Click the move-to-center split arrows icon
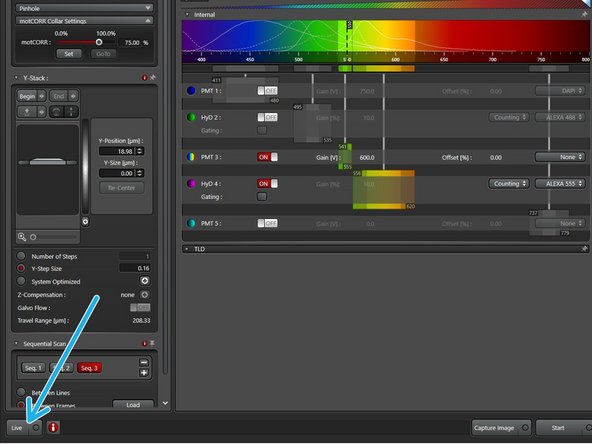The width and height of the screenshot is (592, 444). (71, 112)
